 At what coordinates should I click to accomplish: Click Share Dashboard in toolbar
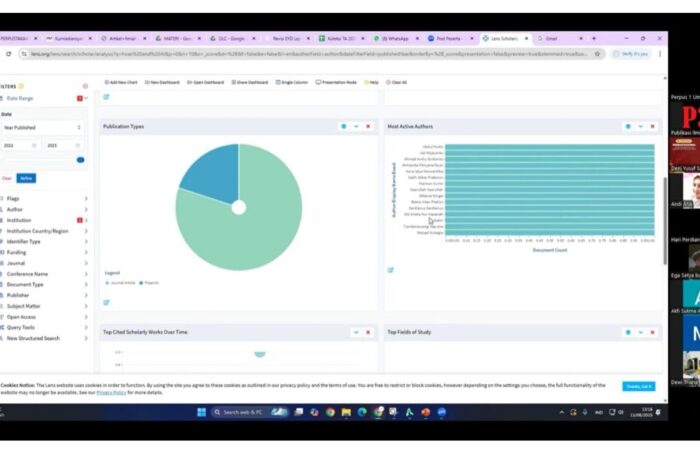(x=250, y=82)
